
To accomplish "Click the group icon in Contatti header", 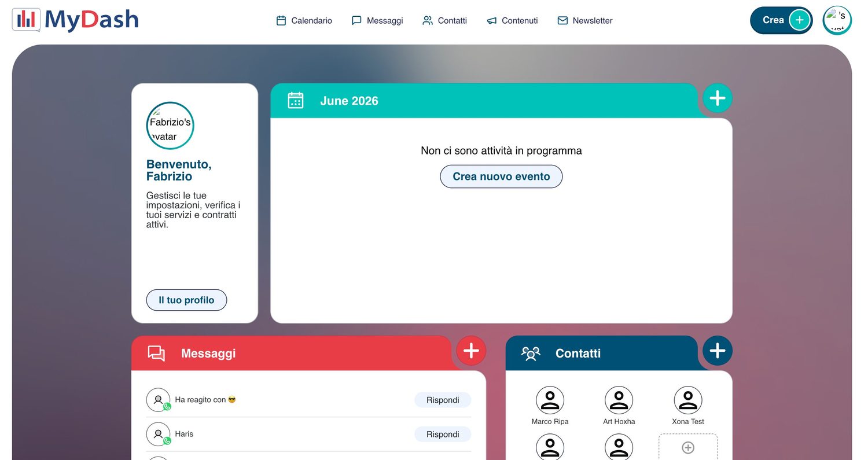I will coord(531,353).
